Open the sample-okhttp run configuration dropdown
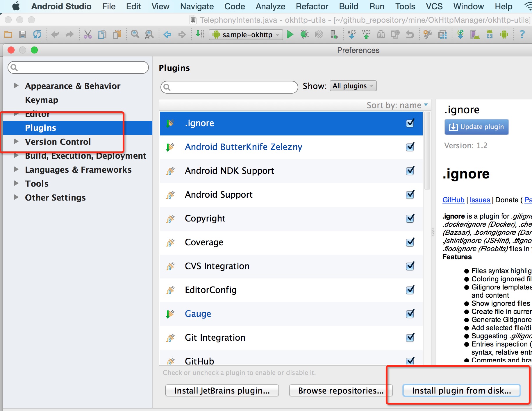Viewport: 532px width, 411px height. point(246,35)
